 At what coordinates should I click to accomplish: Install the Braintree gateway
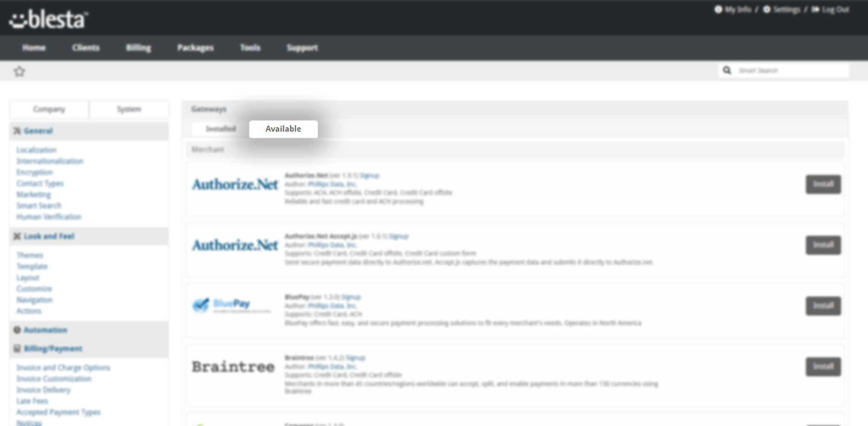coord(823,367)
